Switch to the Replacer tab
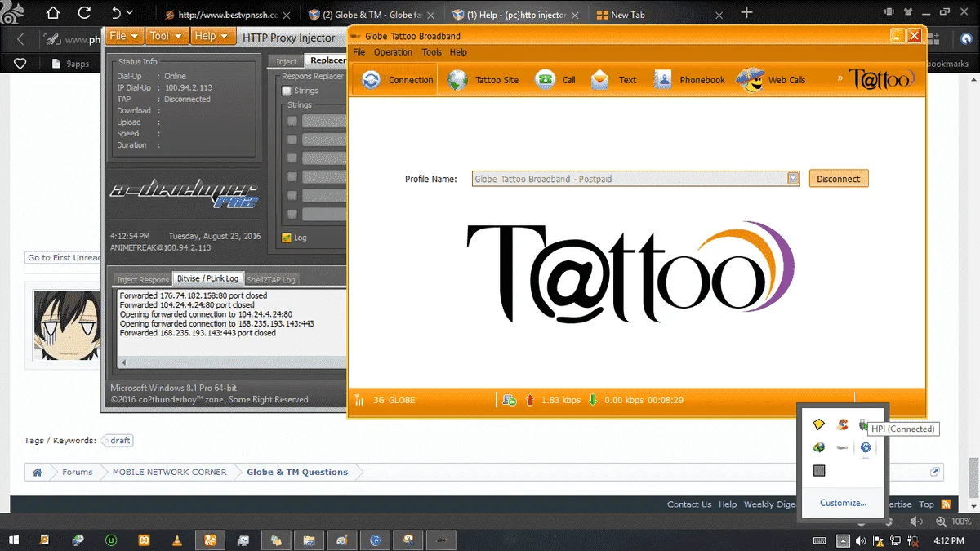The width and height of the screenshot is (980, 551). tap(327, 60)
